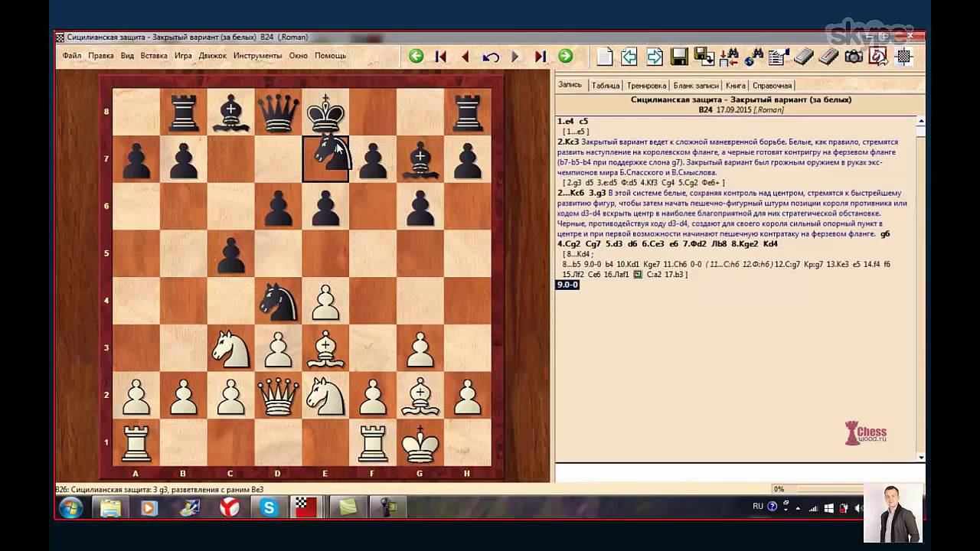
Task: Click move 4.Cg2 in the main line
Action: (x=570, y=244)
